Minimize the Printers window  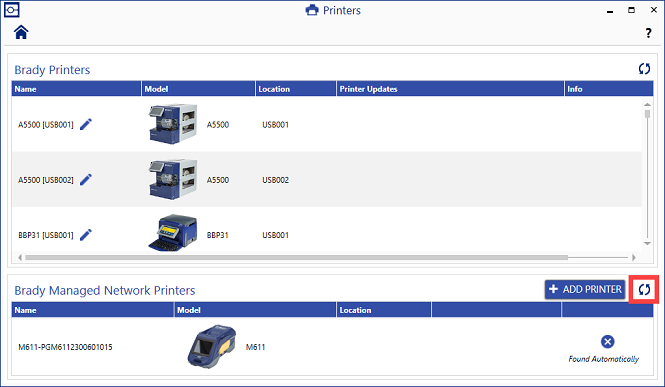610,11
